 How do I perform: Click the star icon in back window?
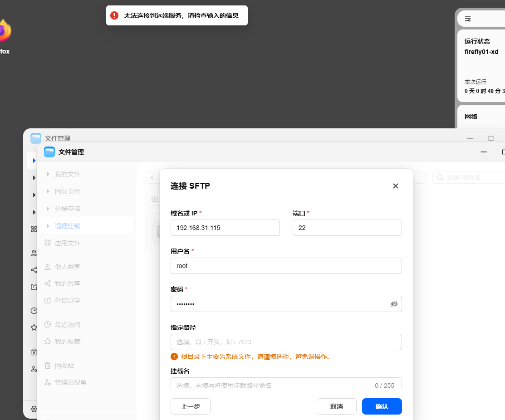click(x=34, y=327)
